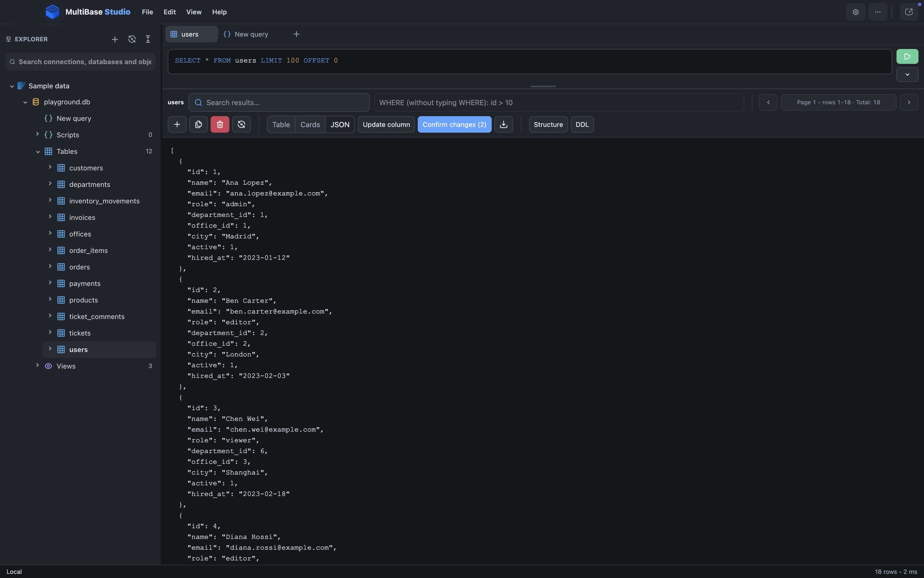
Task: Select the users tab
Action: pyautogui.click(x=192, y=34)
